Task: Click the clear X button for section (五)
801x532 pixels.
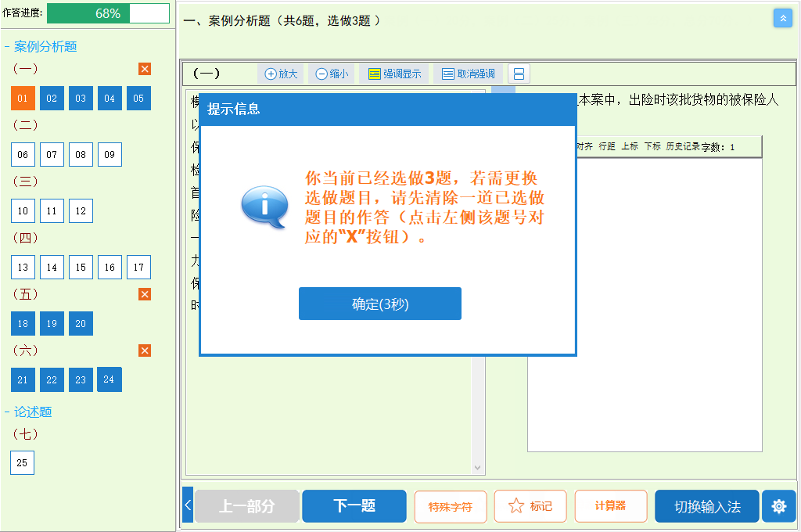Action: (x=145, y=294)
